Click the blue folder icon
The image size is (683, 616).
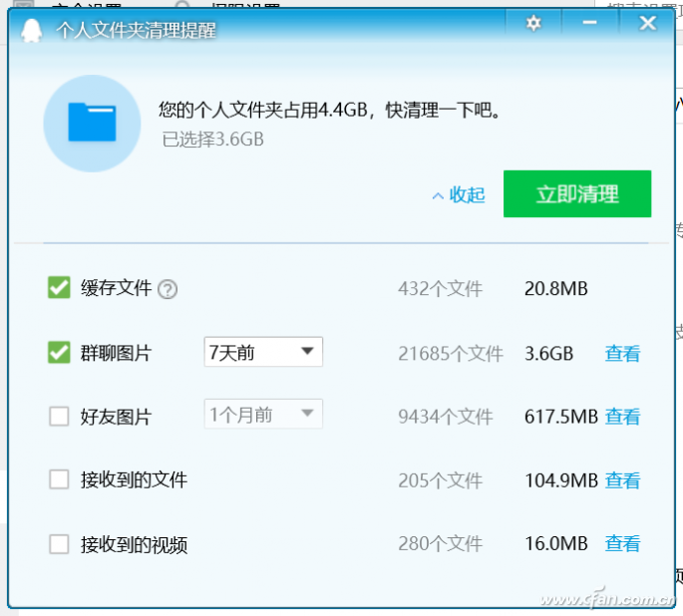[x=92, y=123]
